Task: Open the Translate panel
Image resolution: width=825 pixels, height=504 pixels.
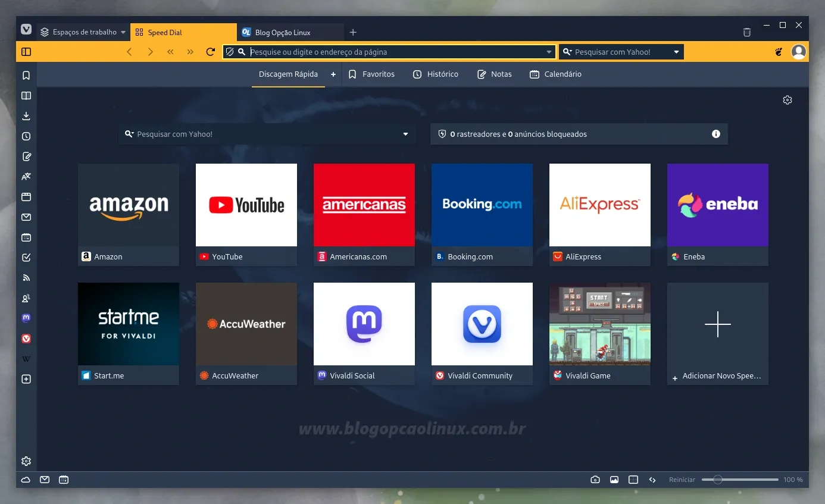Action: click(x=26, y=177)
